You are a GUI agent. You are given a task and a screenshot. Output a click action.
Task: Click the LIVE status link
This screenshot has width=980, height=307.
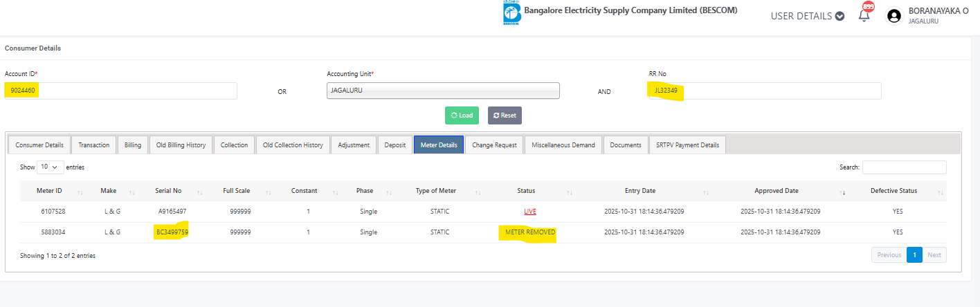click(530, 212)
